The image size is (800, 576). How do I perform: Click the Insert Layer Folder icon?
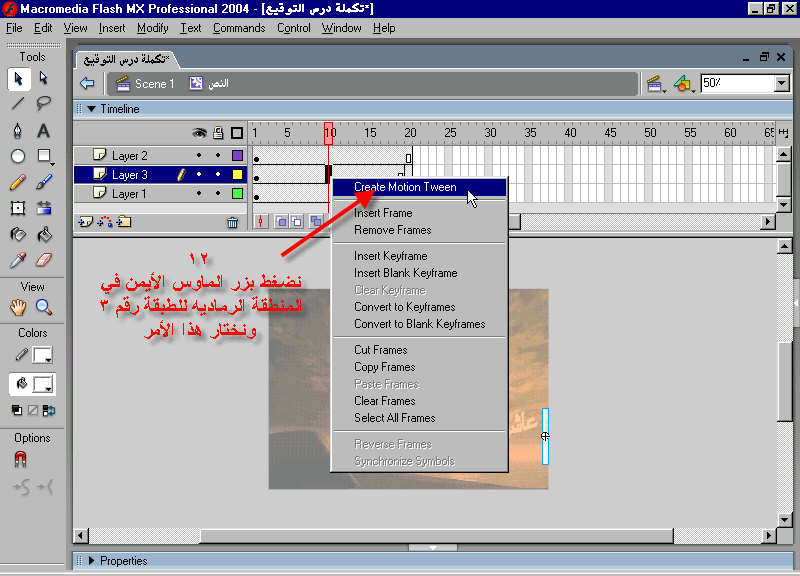click(124, 222)
